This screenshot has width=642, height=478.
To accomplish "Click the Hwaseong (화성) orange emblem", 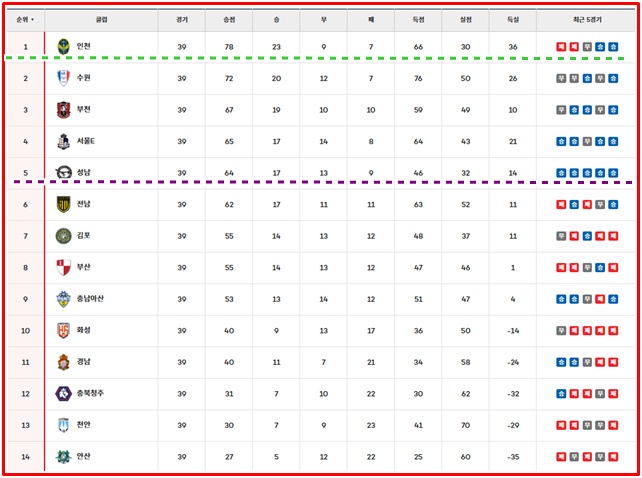I will pos(64,331).
